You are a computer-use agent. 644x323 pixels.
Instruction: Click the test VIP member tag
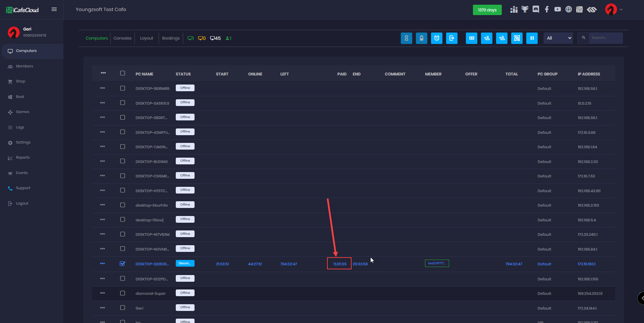pos(437,263)
